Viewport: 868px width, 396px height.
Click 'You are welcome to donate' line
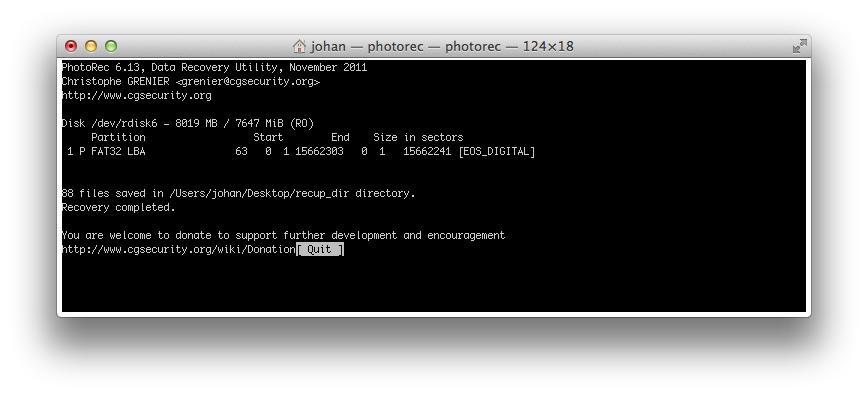point(283,235)
